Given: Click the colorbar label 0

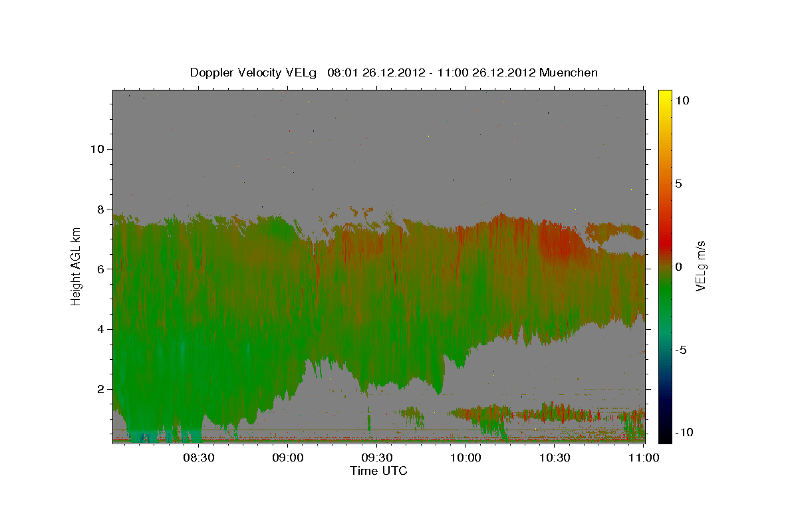Looking at the screenshot, I should click(679, 267).
